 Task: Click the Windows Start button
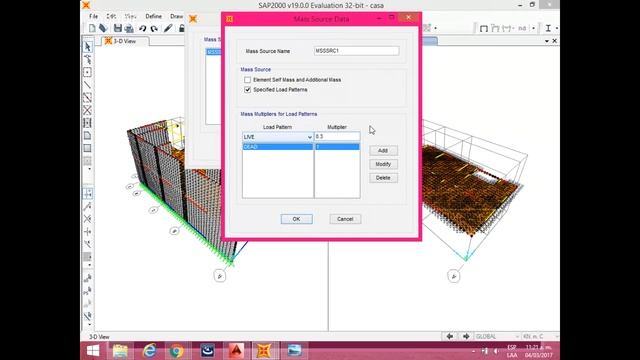pos(93,351)
